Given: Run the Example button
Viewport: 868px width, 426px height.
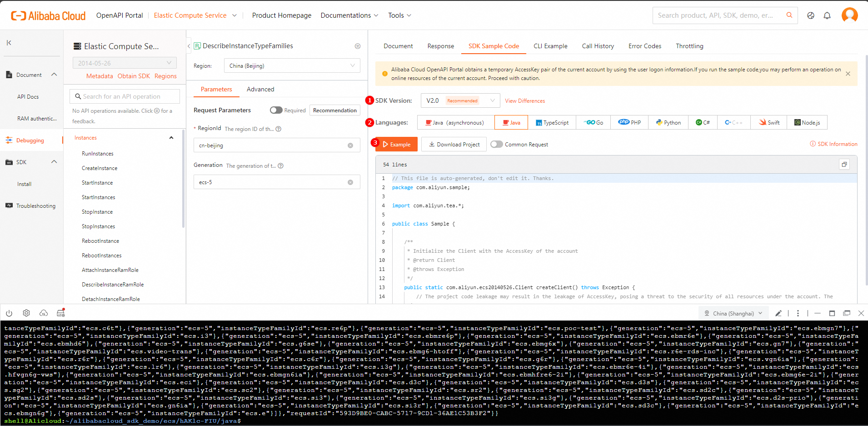Looking at the screenshot, I should tap(396, 145).
